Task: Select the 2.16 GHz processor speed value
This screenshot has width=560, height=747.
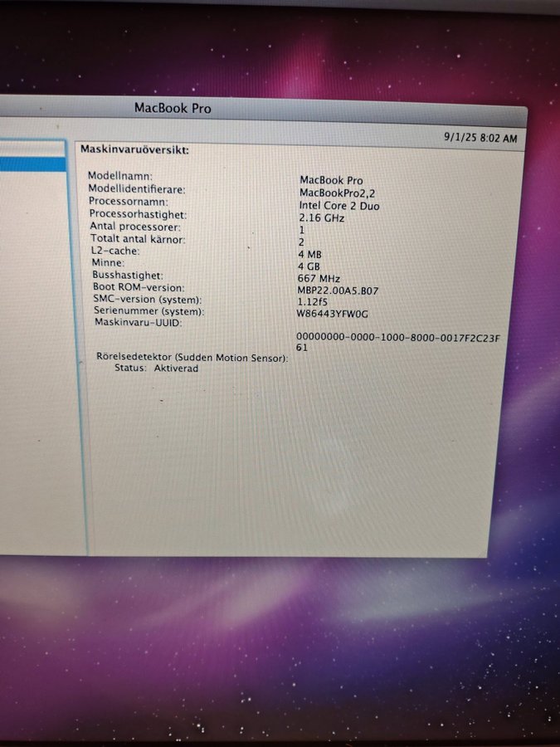Action: coord(321,217)
